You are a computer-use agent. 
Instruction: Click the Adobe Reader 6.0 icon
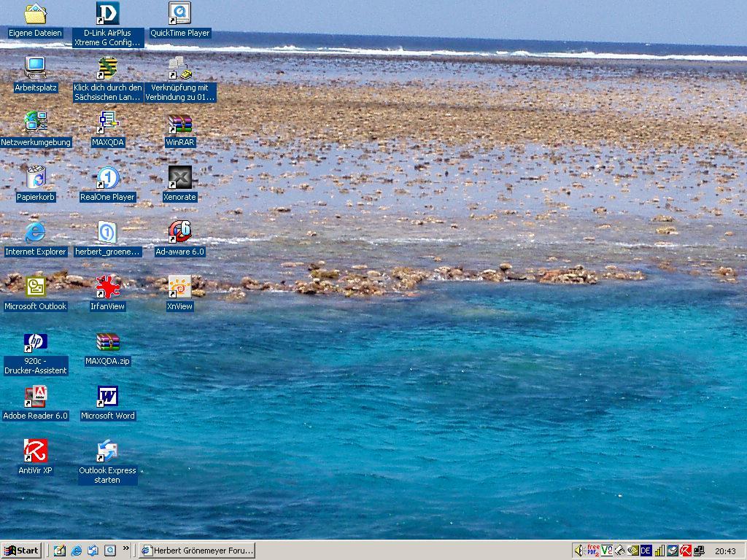click(x=35, y=397)
